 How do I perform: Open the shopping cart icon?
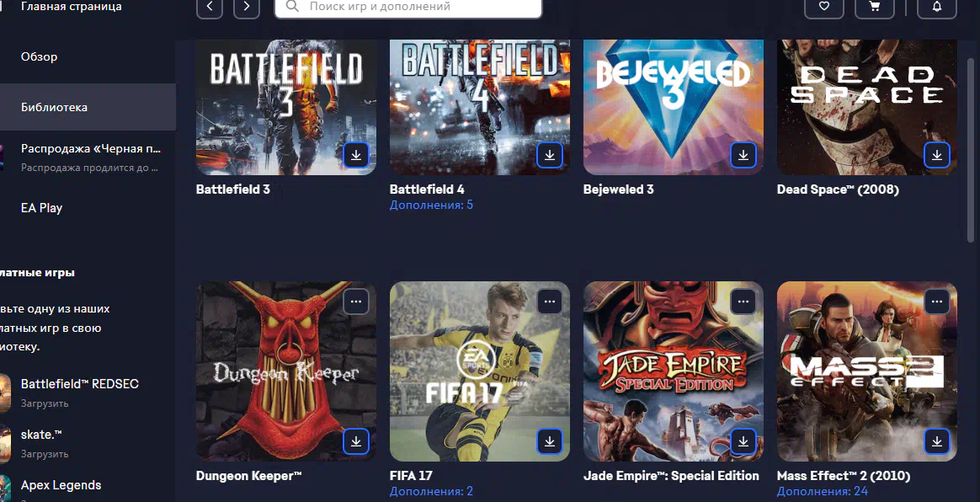(875, 6)
